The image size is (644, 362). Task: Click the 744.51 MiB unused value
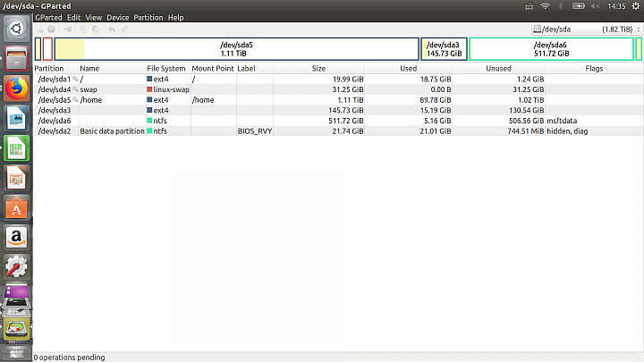tap(525, 131)
